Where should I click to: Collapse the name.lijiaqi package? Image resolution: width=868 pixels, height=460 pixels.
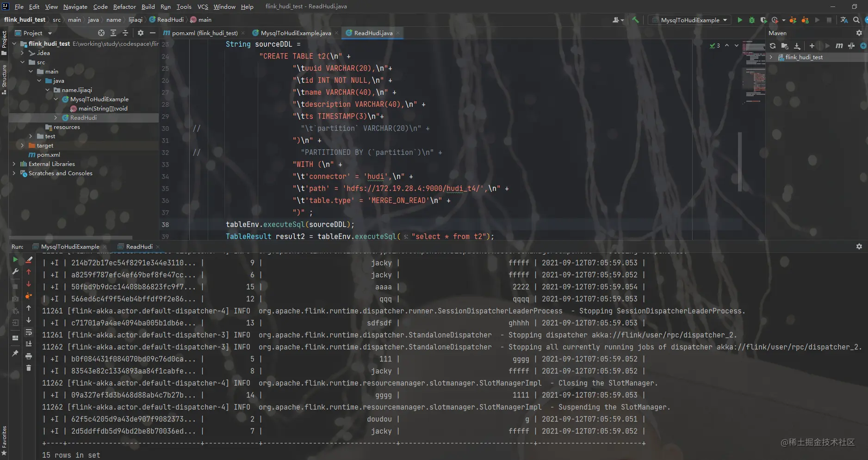(x=47, y=90)
